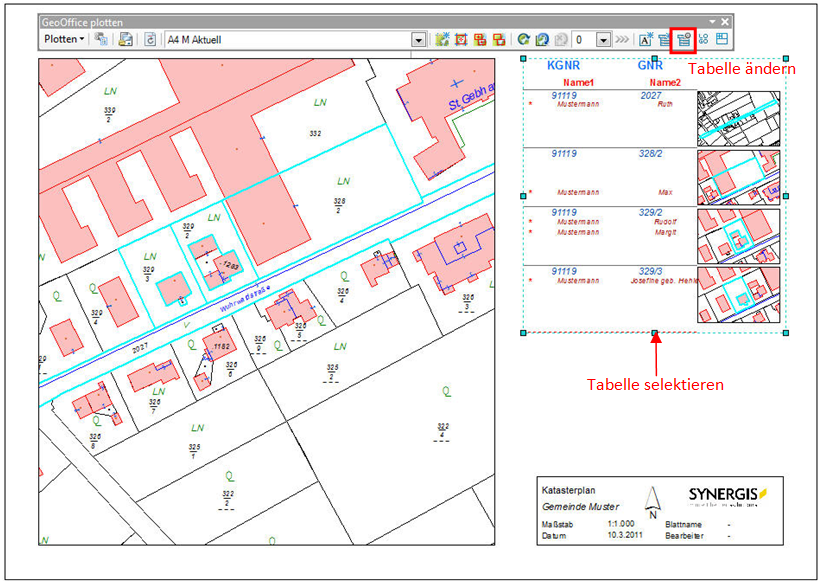Open the rotation value dropdown showing 0
Screen dimensions: 819x583
[603, 40]
